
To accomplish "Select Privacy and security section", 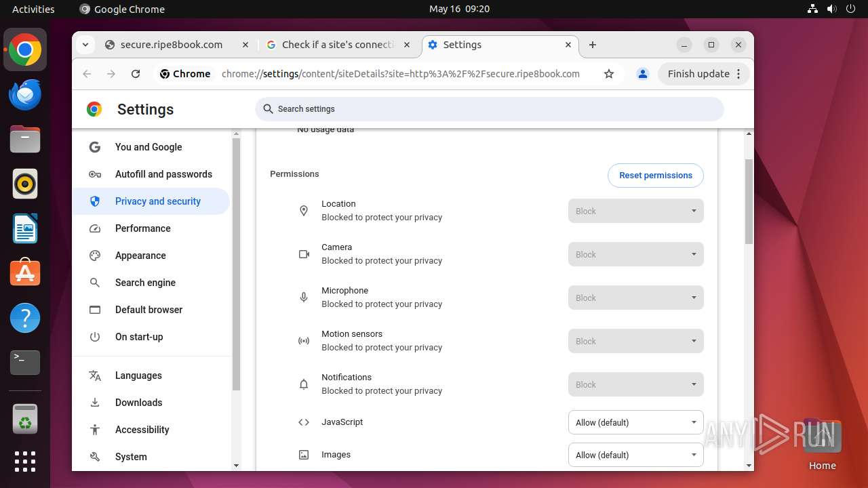I will coord(151,201).
